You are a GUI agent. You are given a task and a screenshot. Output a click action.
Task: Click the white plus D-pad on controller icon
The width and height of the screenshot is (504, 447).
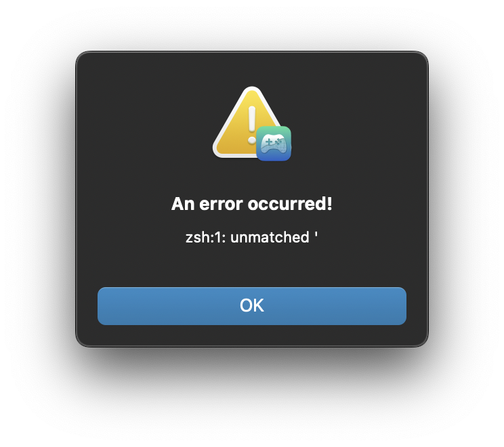pos(268,142)
